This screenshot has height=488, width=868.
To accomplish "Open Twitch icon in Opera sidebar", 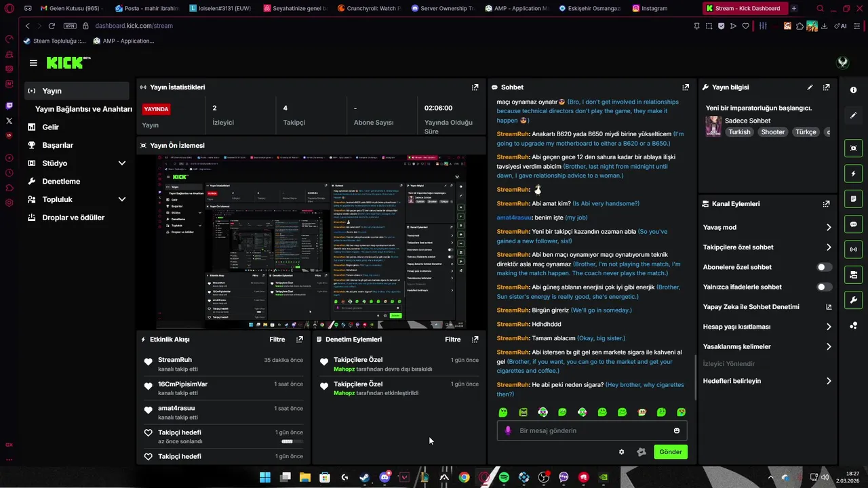I will [x=9, y=106].
